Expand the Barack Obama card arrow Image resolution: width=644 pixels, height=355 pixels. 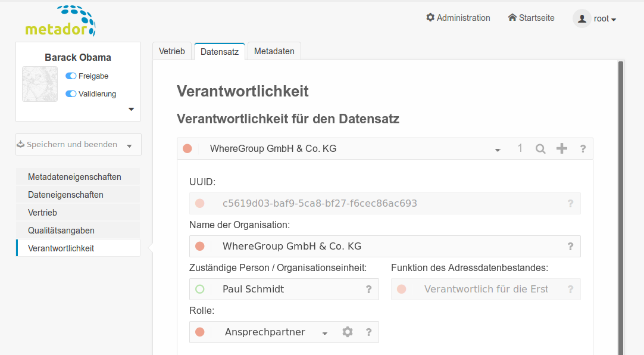(x=131, y=109)
